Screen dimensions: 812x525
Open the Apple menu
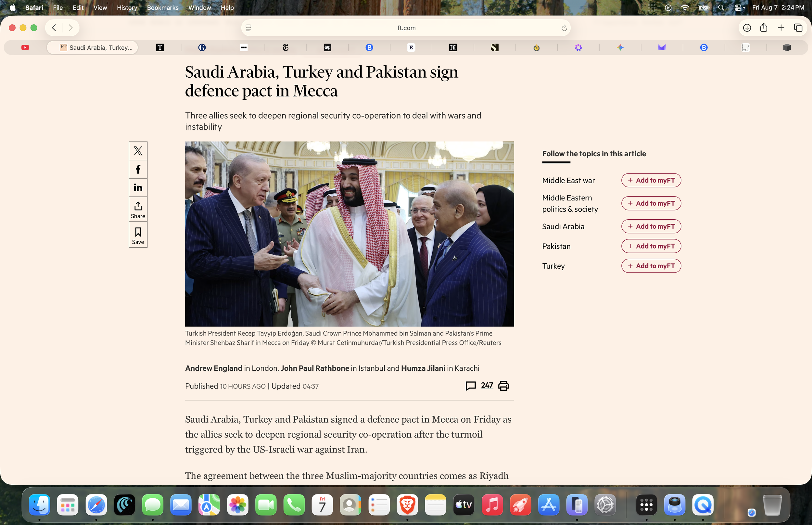pos(13,7)
